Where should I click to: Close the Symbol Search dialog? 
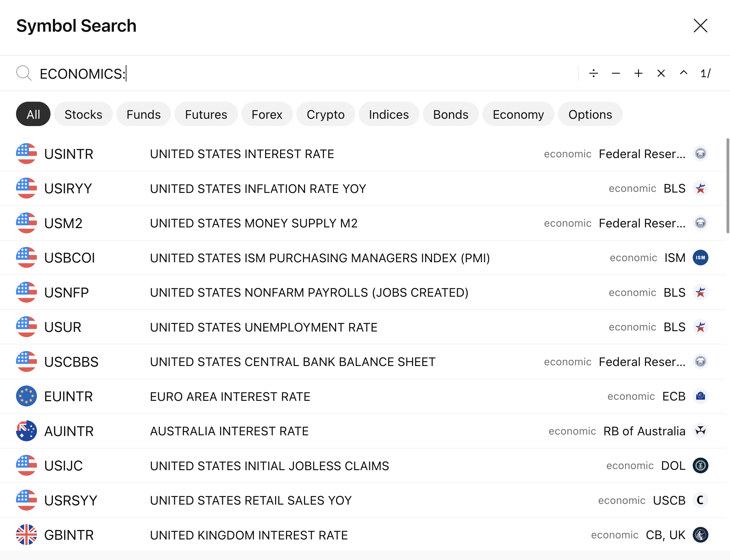(700, 26)
